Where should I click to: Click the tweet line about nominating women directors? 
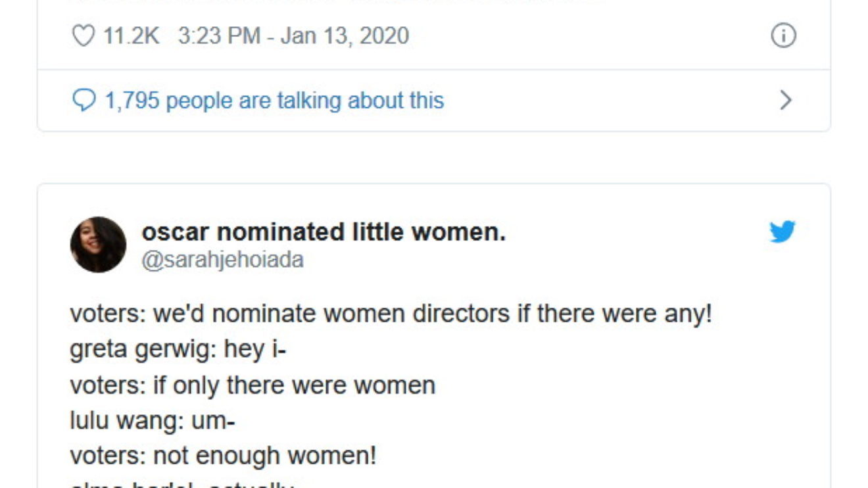click(391, 314)
